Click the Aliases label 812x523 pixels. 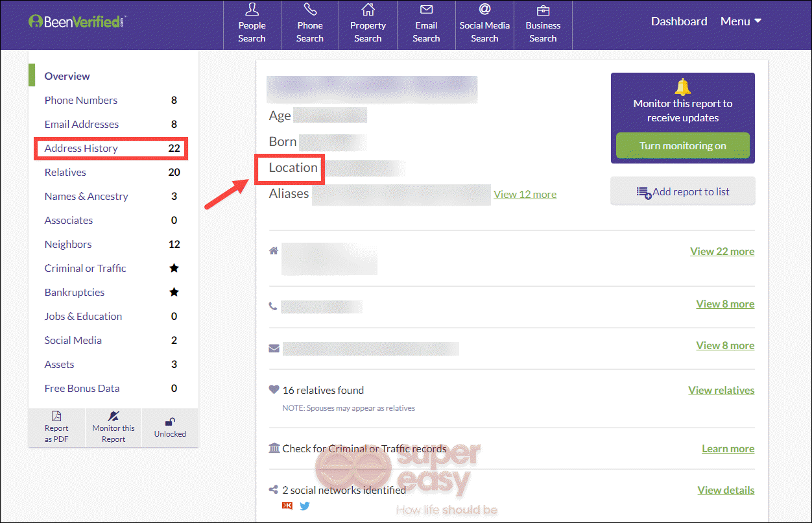click(289, 193)
